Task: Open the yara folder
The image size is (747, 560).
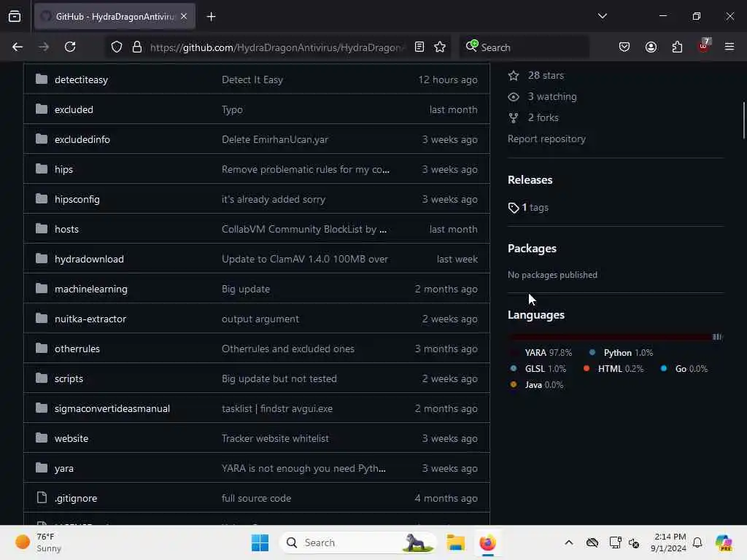Action: [64, 469]
